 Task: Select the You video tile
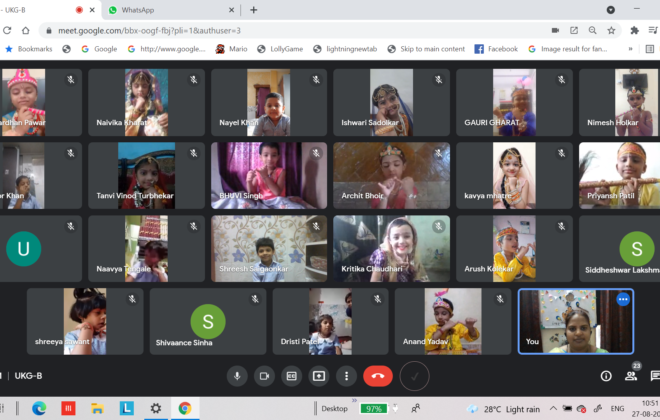click(575, 321)
